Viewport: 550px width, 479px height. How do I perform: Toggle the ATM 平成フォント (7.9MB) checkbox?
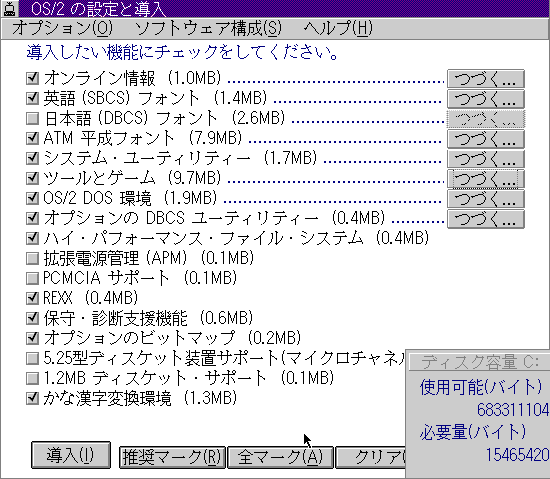click(x=32, y=138)
